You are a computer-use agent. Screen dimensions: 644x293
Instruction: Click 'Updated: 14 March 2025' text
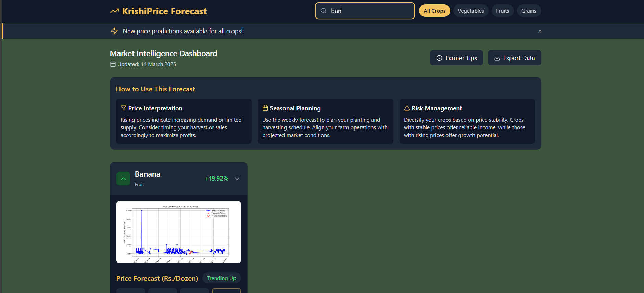tap(147, 64)
